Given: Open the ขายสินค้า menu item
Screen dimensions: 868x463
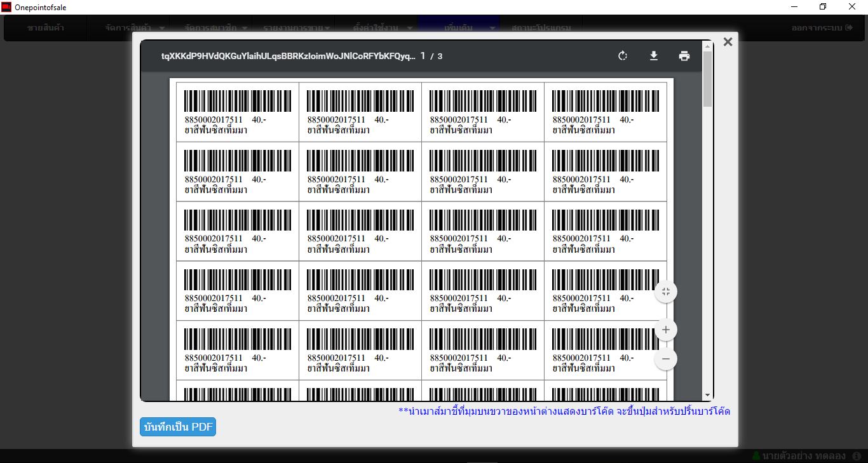Looking at the screenshot, I should 46,28.
